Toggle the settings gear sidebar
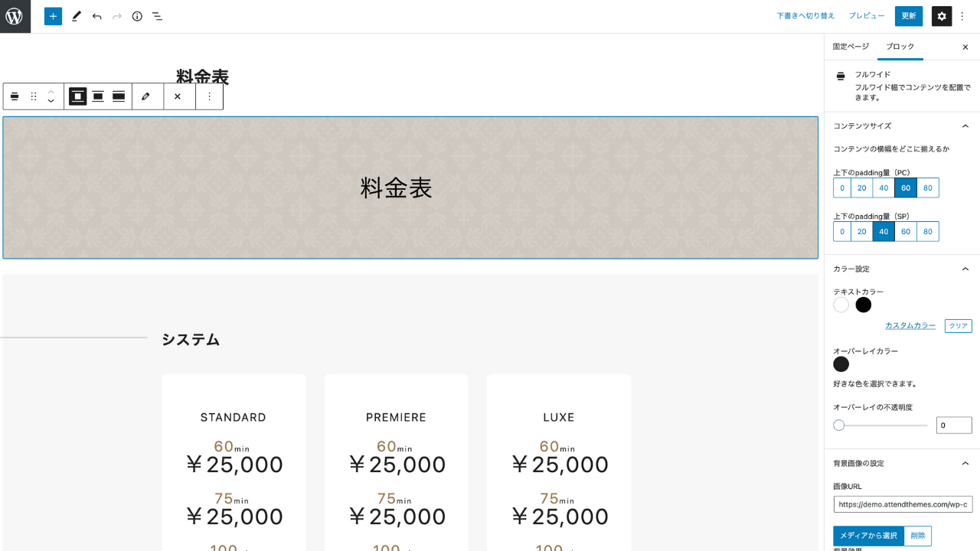 point(942,16)
